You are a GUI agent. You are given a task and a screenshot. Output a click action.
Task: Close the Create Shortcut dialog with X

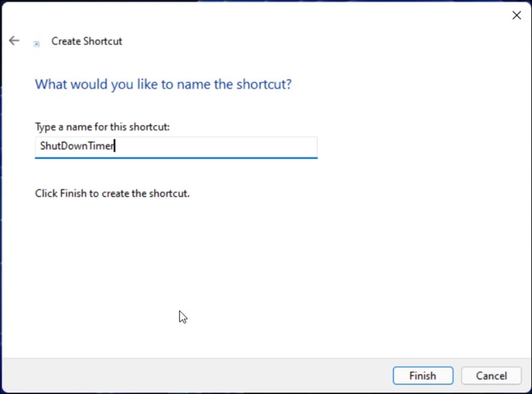click(x=516, y=15)
